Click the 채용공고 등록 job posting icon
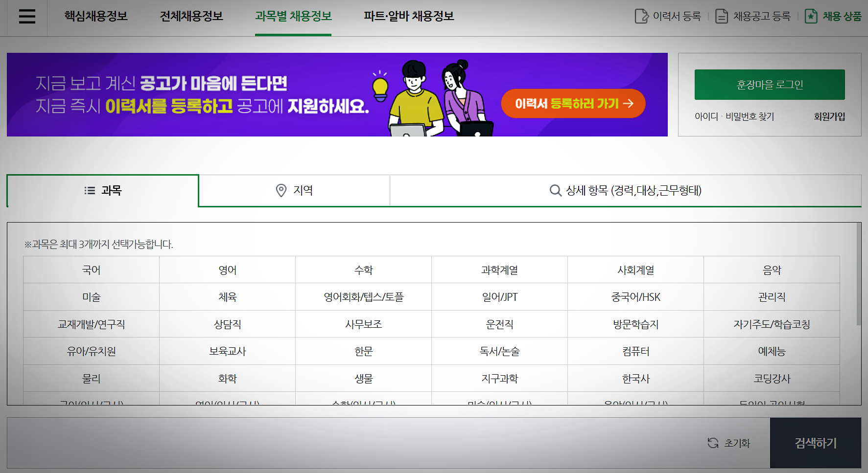 pyautogui.click(x=722, y=16)
